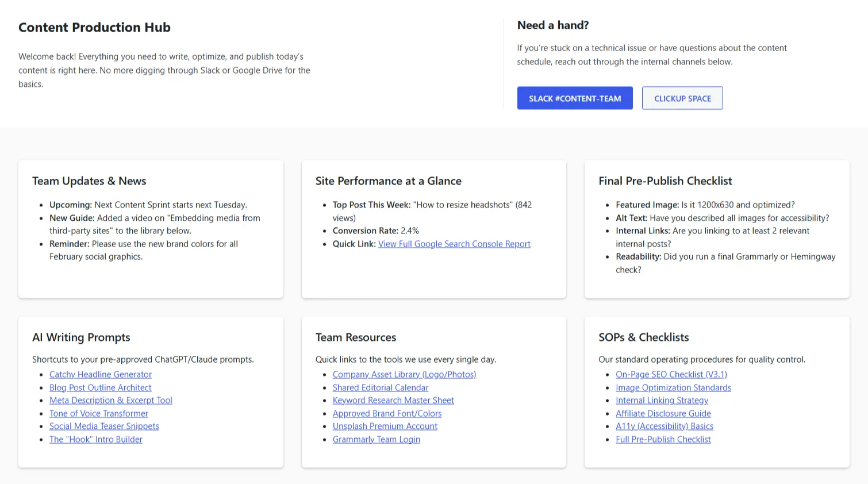Open the Catchy Headline Generator prompt
Image resolution: width=868 pixels, height=484 pixels.
101,374
